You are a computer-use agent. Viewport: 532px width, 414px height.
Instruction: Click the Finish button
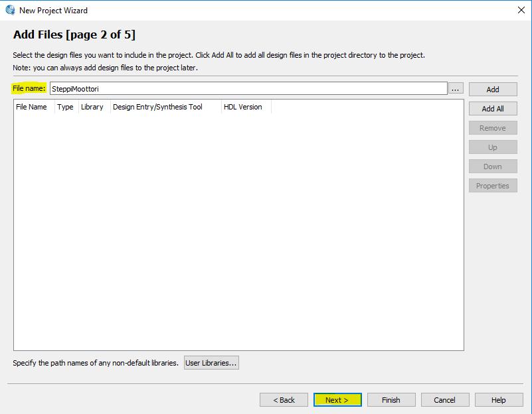click(x=391, y=400)
